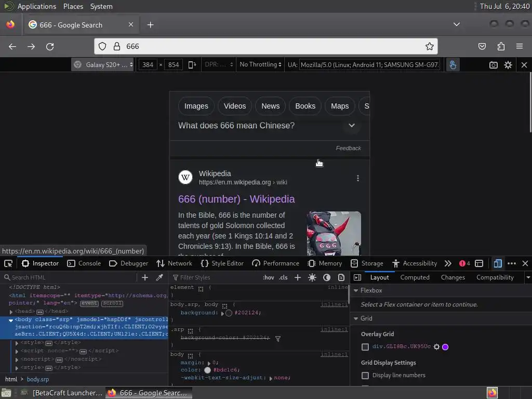Image resolution: width=532 pixels, height=399 pixels.
Task: Click the eyedropper color picker icon
Action: 159,277
